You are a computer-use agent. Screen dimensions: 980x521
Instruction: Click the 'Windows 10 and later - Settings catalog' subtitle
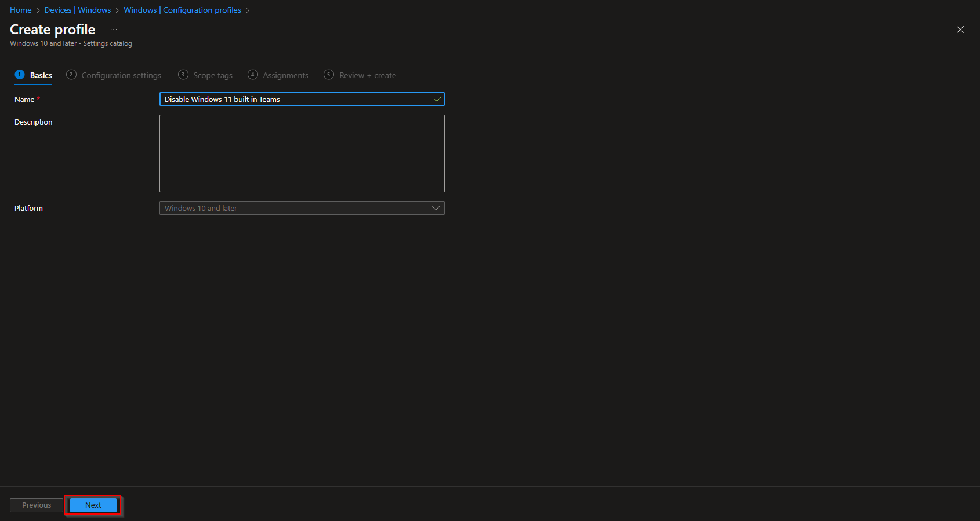click(x=71, y=43)
